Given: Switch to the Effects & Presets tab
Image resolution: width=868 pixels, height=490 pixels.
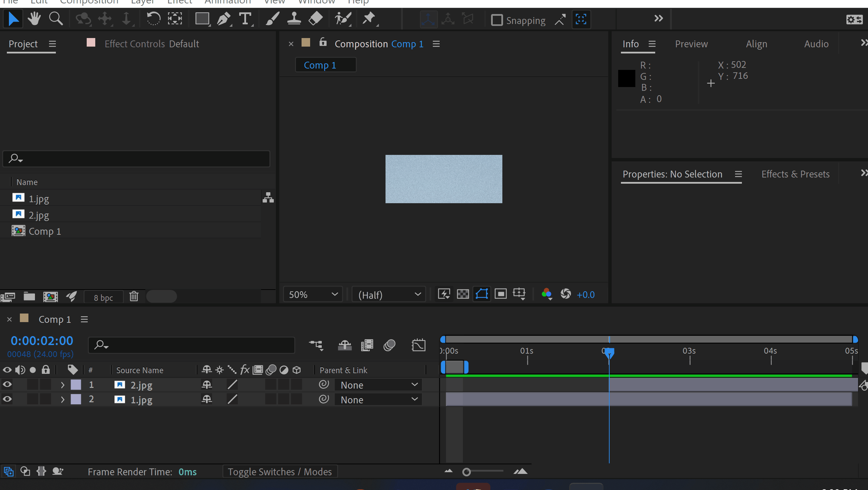Looking at the screenshot, I should 795,174.
